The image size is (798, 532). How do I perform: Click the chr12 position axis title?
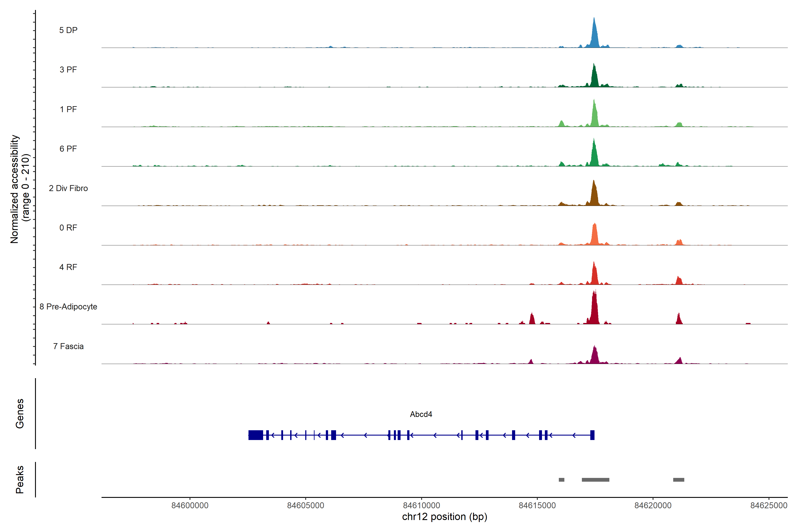tap(444, 517)
